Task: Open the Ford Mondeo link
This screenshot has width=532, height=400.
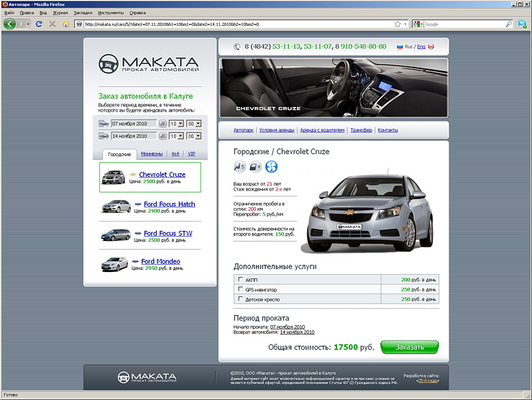Action: (160, 261)
